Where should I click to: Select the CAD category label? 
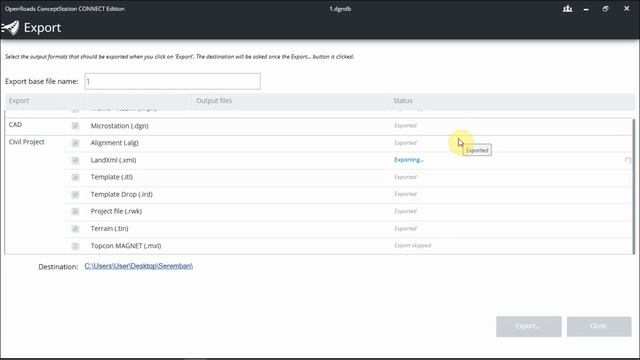click(16, 124)
